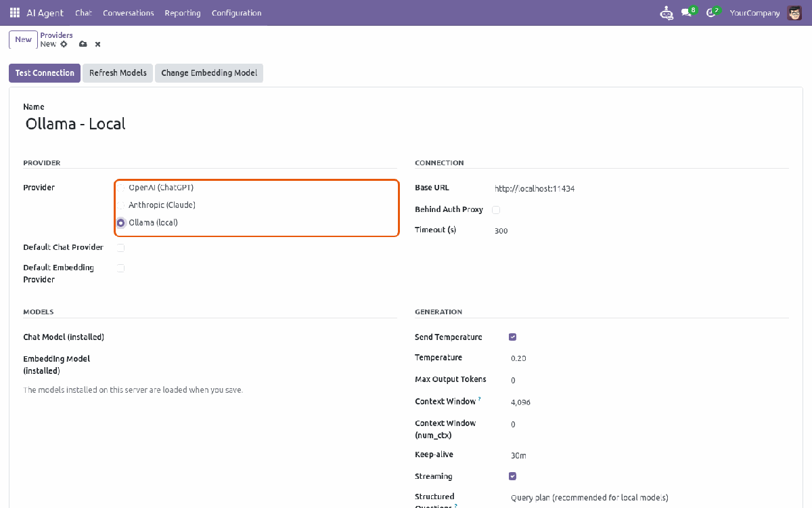Edit the Context Window (num_ctx) value
The image size is (812, 508).
pos(649,425)
